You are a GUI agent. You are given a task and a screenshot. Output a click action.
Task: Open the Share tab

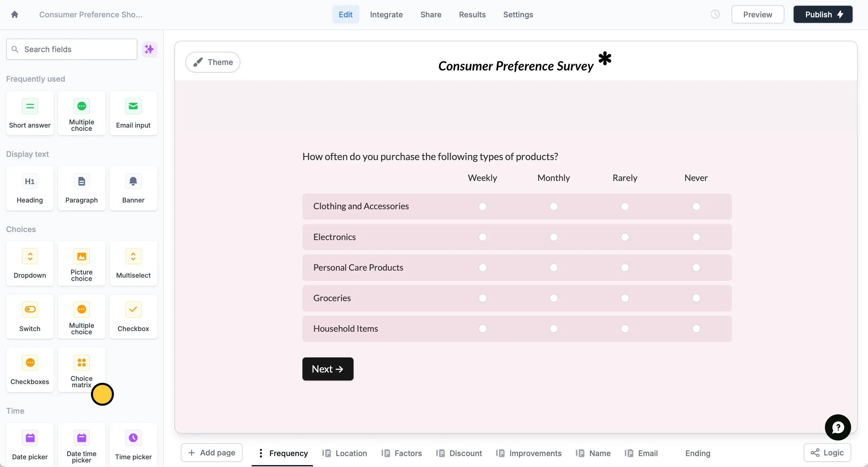click(x=431, y=14)
